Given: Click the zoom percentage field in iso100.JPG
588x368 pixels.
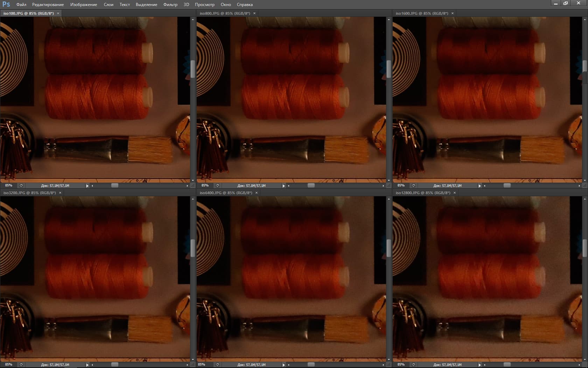Looking at the screenshot, I should [x=9, y=185].
